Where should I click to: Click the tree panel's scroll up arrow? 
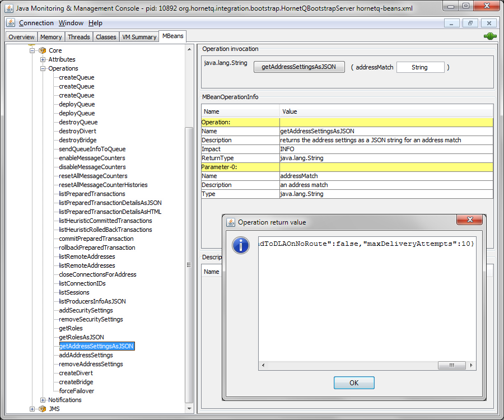[x=189, y=49]
